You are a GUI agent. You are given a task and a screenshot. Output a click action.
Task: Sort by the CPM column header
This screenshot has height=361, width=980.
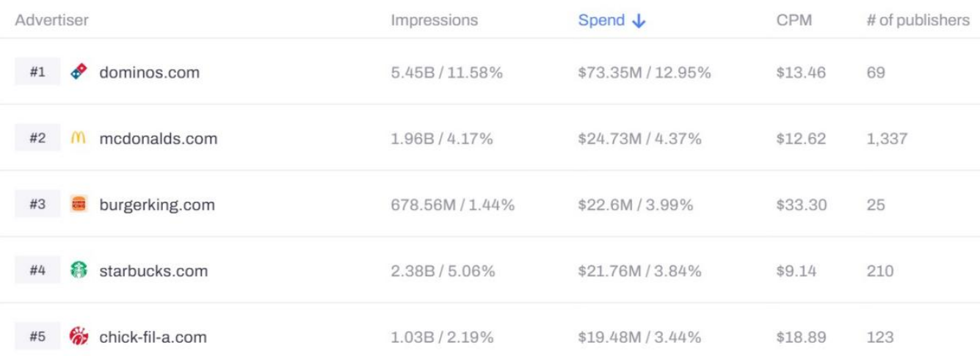(794, 21)
